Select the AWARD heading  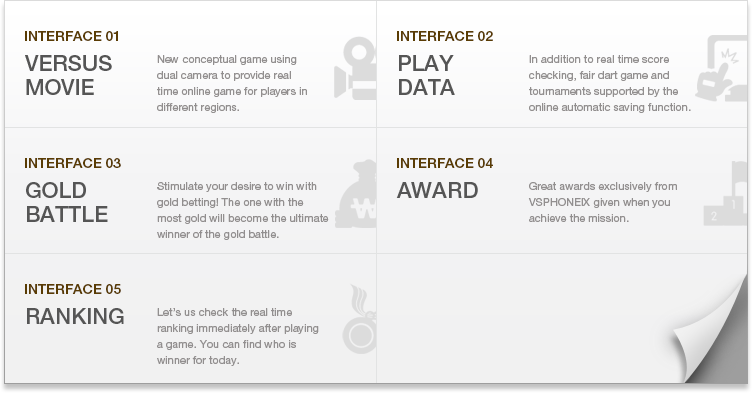(437, 191)
